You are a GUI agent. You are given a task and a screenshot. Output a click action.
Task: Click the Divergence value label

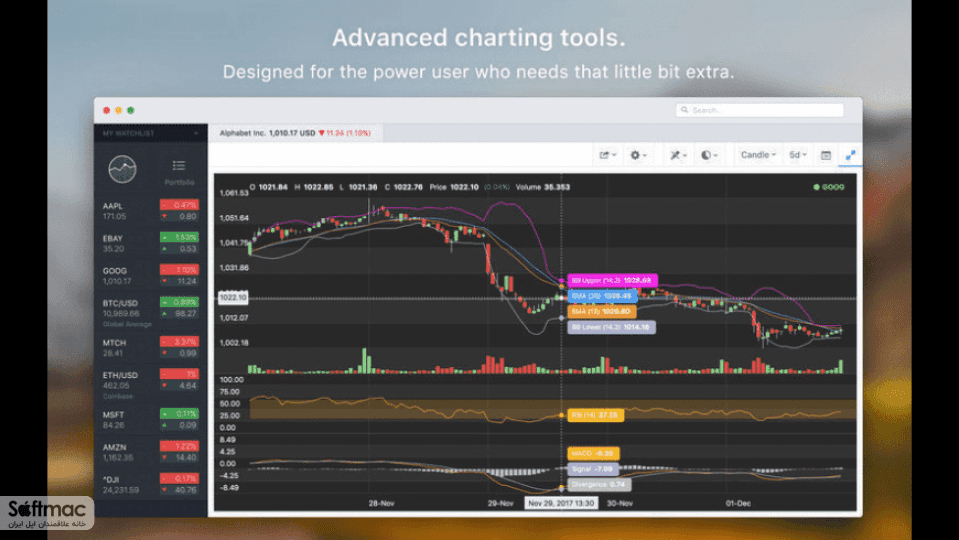(x=599, y=484)
